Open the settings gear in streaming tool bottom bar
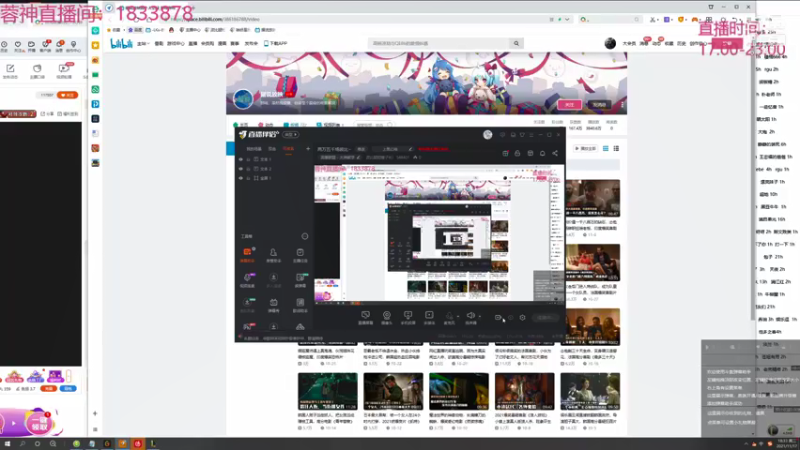This screenshot has width=800, height=450. (x=522, y=317)
